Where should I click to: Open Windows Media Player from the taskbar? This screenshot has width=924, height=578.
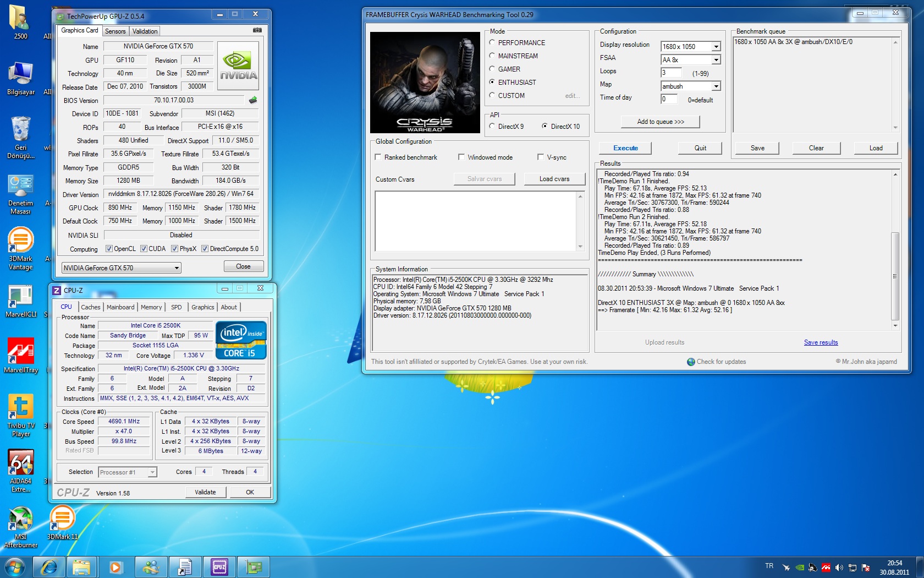coord(116,567)
